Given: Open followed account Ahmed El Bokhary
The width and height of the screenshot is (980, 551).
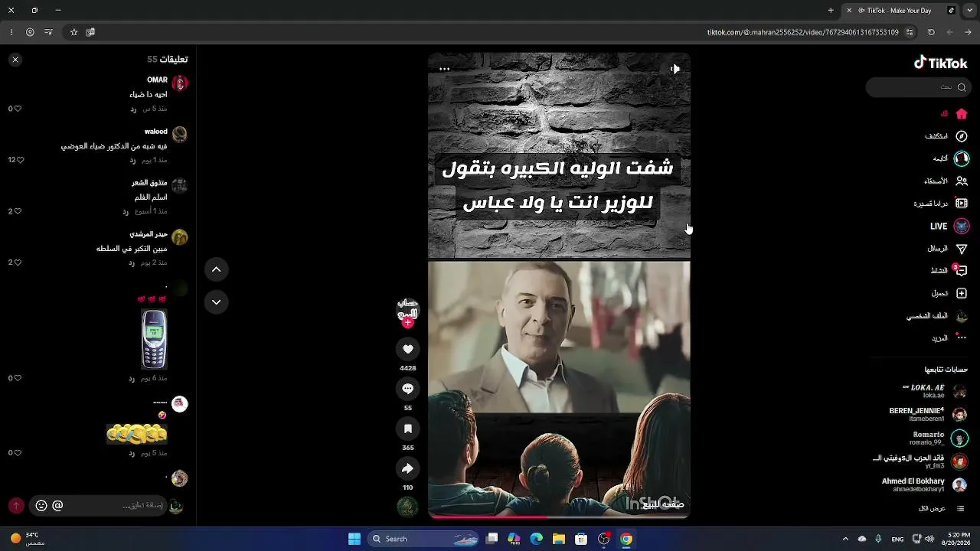Looking at the screenshot, I should pos(924,485).
